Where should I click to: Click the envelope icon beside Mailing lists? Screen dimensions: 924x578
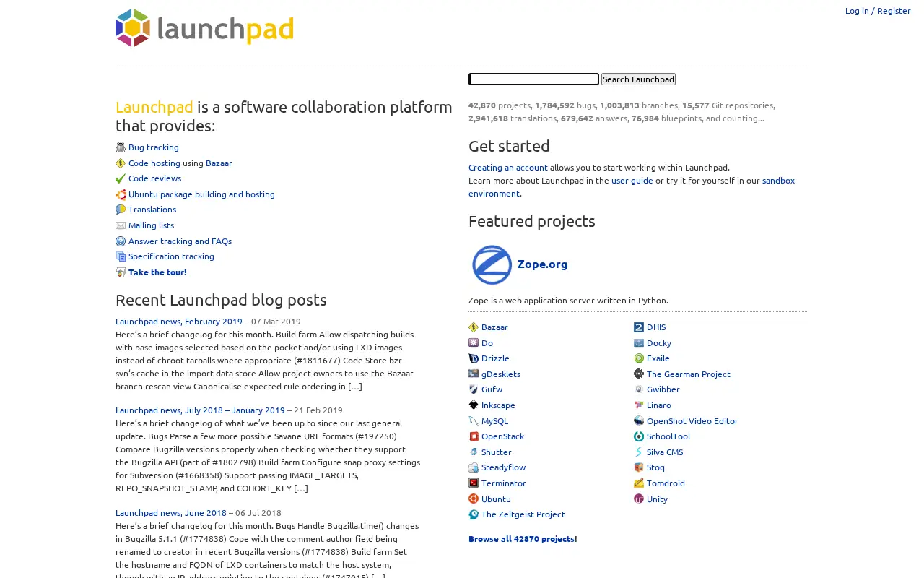tap(121, 225)
